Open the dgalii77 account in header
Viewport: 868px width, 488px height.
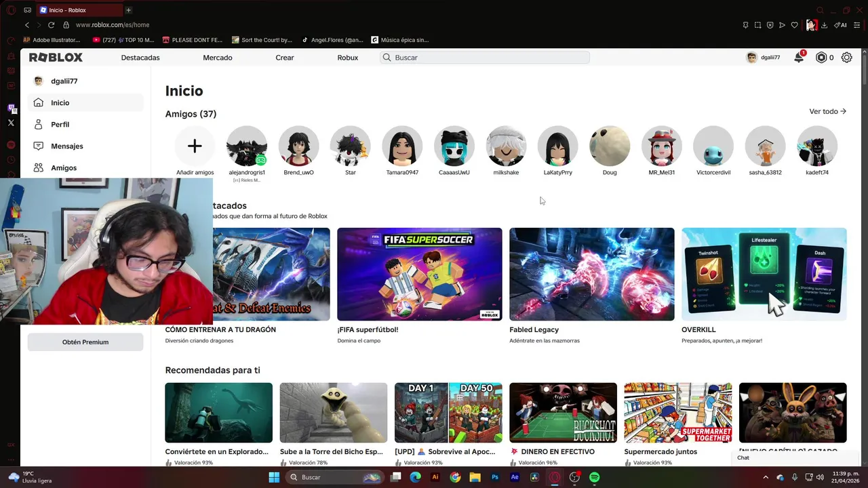763,58
